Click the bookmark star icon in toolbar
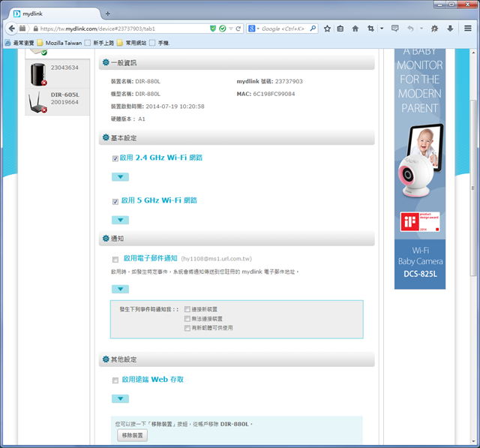 [327, 29]
